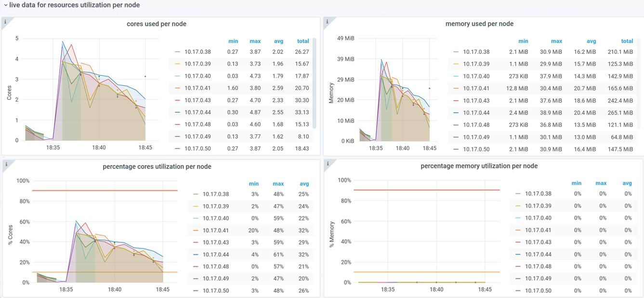Collapse the live data resources utilization row

[6, 5]
